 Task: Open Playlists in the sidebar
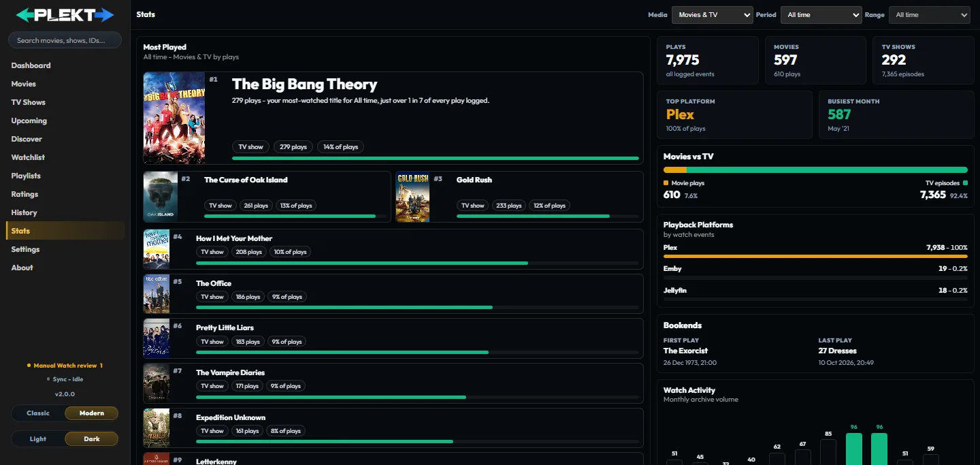tap(65, 176)
